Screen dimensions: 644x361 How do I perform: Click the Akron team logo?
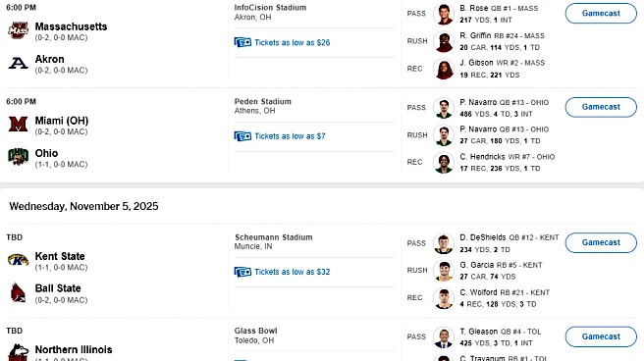click(x=18, y=63)
